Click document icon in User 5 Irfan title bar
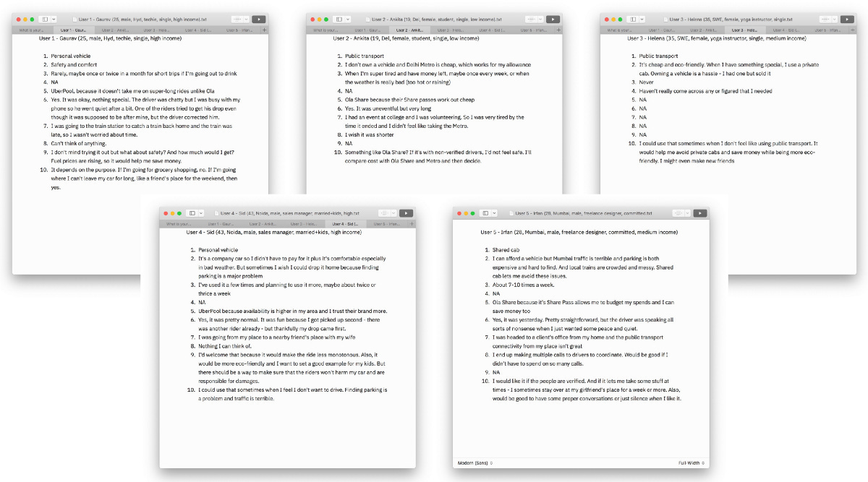This screenshot has height=482, width=868. 511,213
